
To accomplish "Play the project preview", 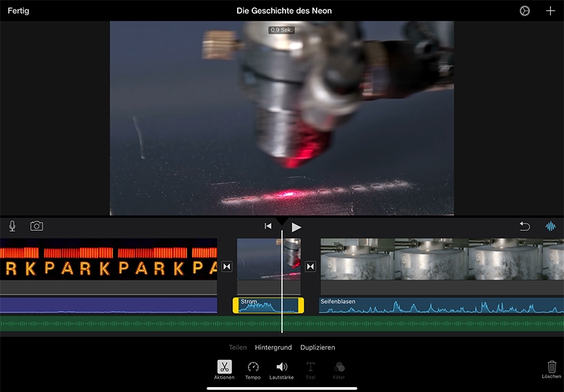I will [x=296, y=227].
